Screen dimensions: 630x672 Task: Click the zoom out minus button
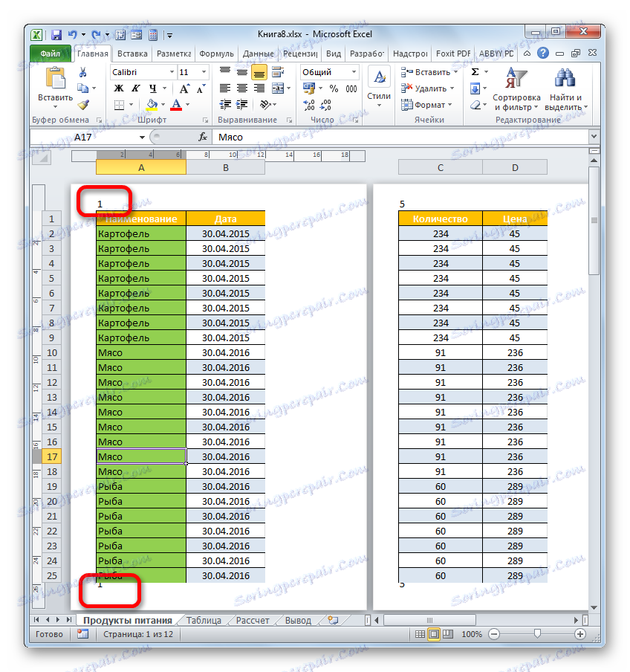pos(494,634)
